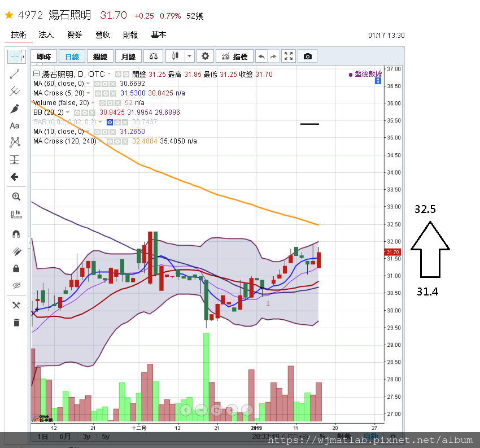
Task: Switch to 月線 monthly interval
Action: [x=129, y=56]
